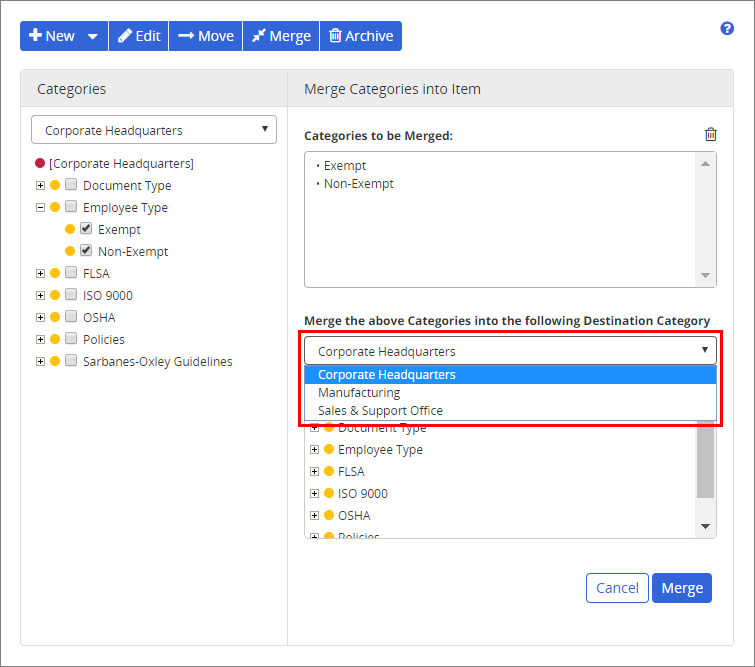Click the blue help question mark icon
Viewport: 755px width, 667px height.
pyautogui.click(x=727, y=29)
